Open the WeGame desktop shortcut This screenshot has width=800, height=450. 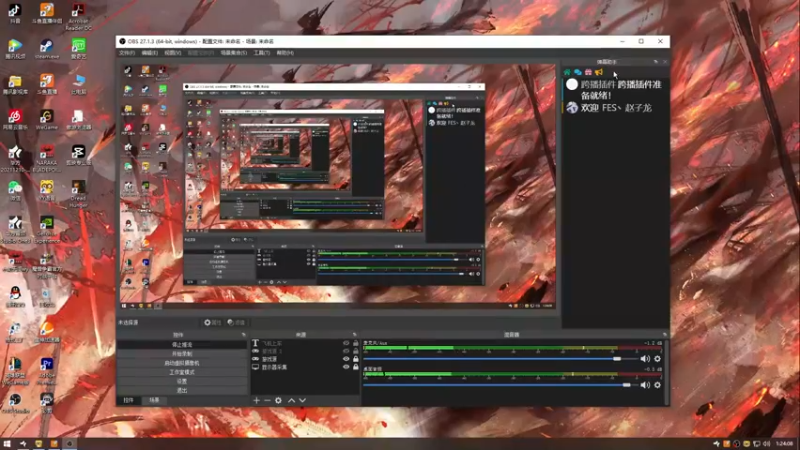pos(46,120)
